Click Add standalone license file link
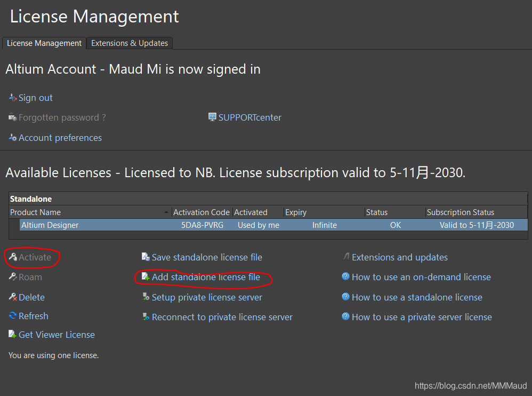 [206, 277]
